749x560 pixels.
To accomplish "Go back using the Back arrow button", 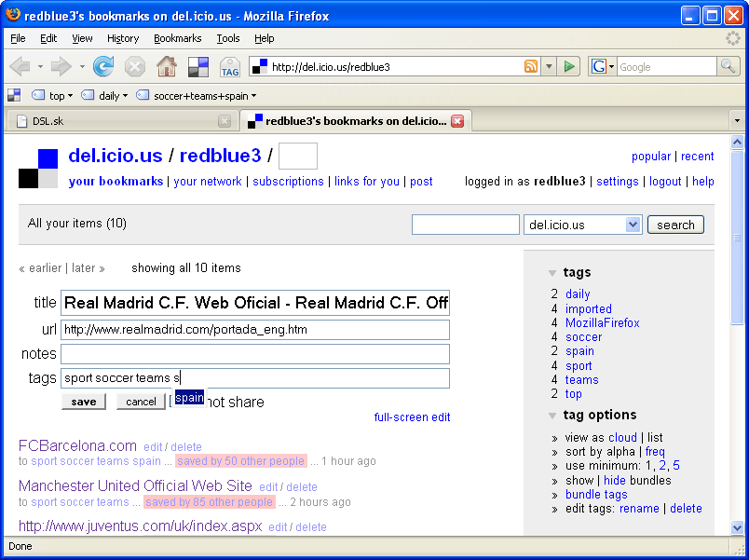I will pyautogui.click(x=20, y=67).
